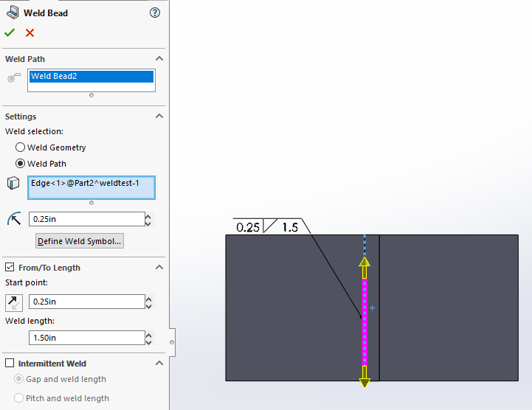The image size is (532, 410).
Task: Click the bead size 0.25in field
Action: pyautogui.click(x=87, y=219)
